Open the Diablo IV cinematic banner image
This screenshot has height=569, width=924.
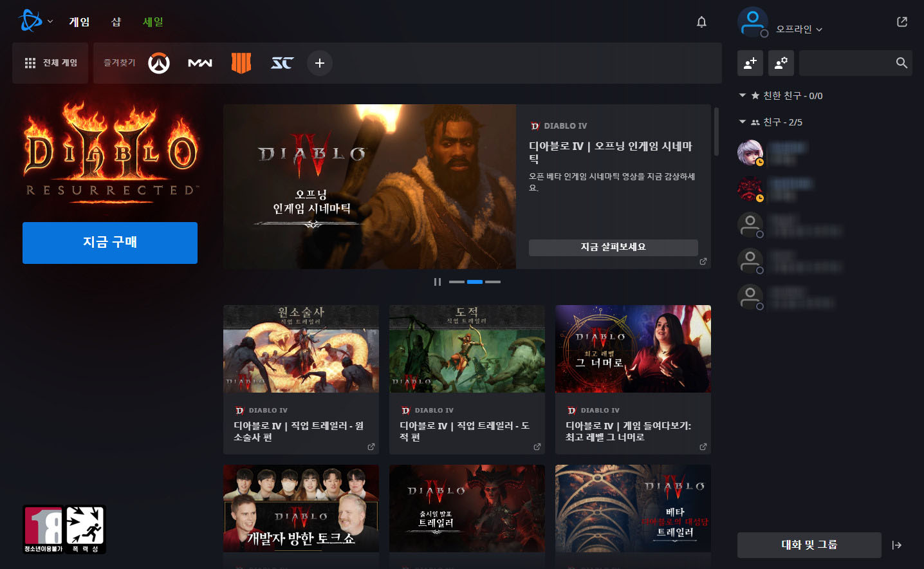click(369, 187)
